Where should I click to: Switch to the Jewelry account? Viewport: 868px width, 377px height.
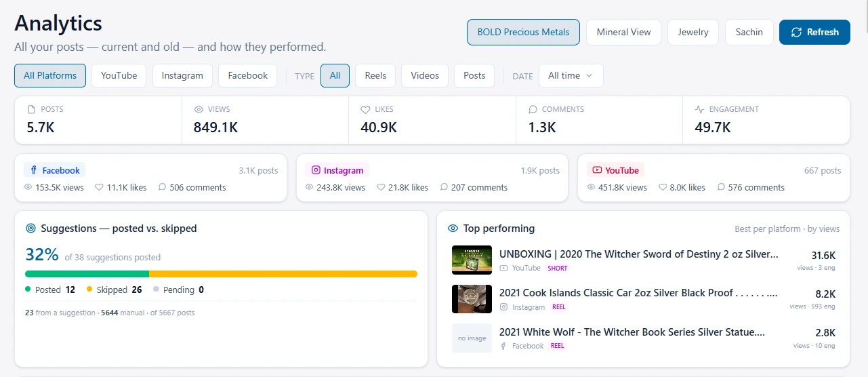coord(693,32)
